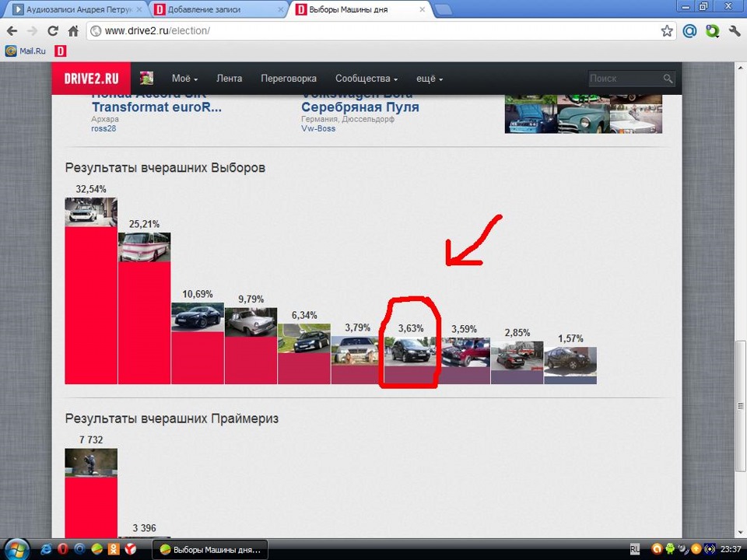This screenshot has width=747, height=560.
Task: Click the Android tray icon
Action: pyautogui.click(x=670, y=549)
